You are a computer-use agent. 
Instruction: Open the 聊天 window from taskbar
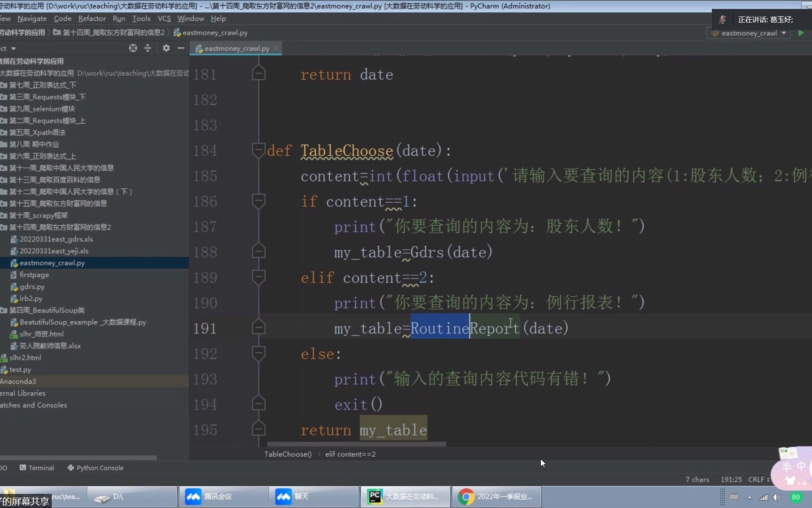(x=314, y=496)
